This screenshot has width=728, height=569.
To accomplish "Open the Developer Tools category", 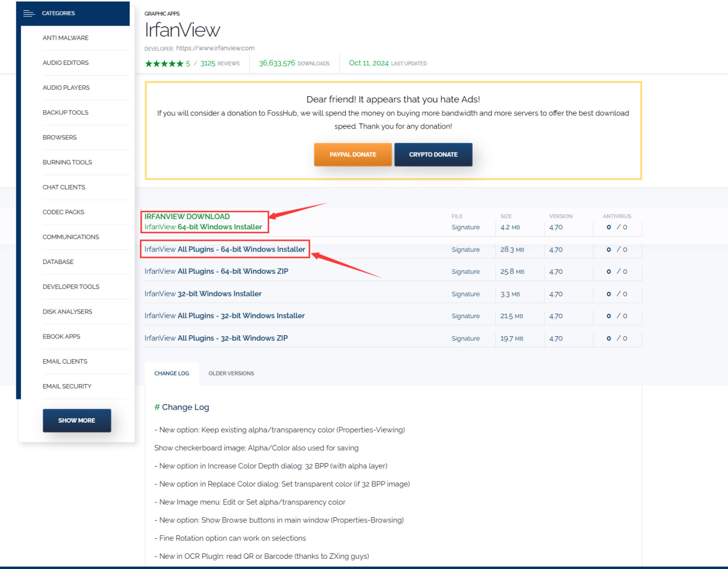I will pyautogui.click(x=71, y=287).
